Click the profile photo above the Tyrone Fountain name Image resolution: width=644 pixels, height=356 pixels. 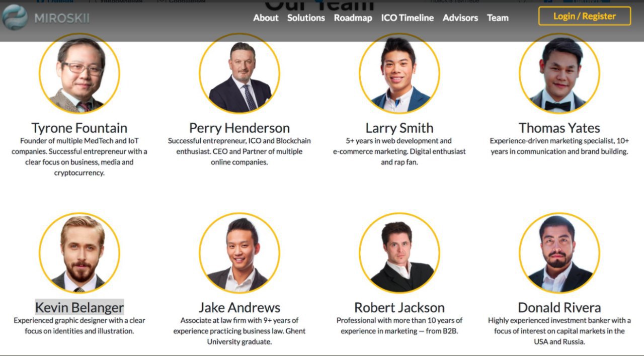pyautogui.click(x=79, y=73)
